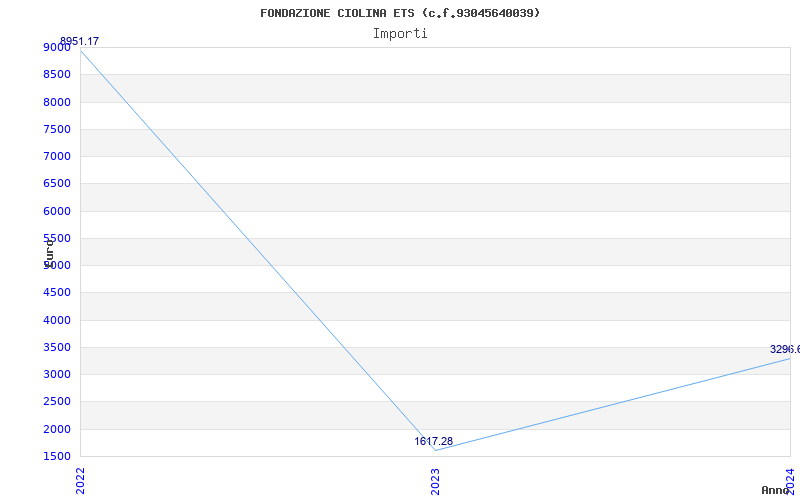This screenshot has height=500, width=800.
Task: Click the 7500 y-axis tick
Action: click(57, 129)
